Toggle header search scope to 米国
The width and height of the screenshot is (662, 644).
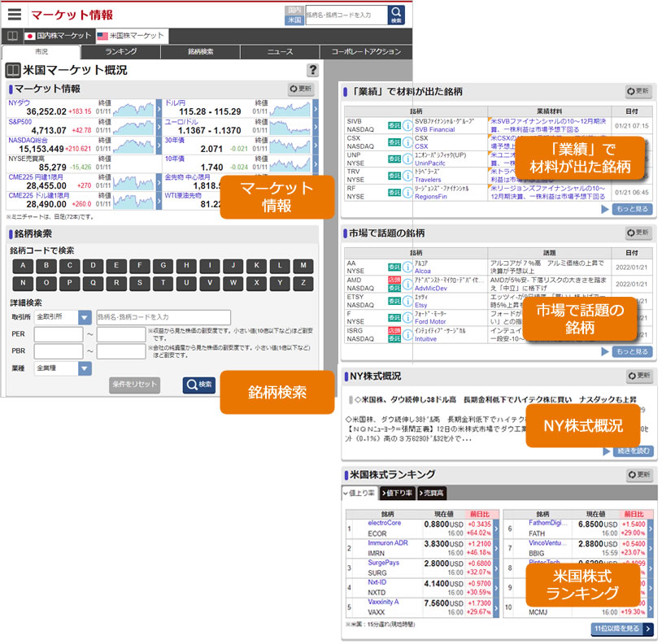(x=294, y=20)
